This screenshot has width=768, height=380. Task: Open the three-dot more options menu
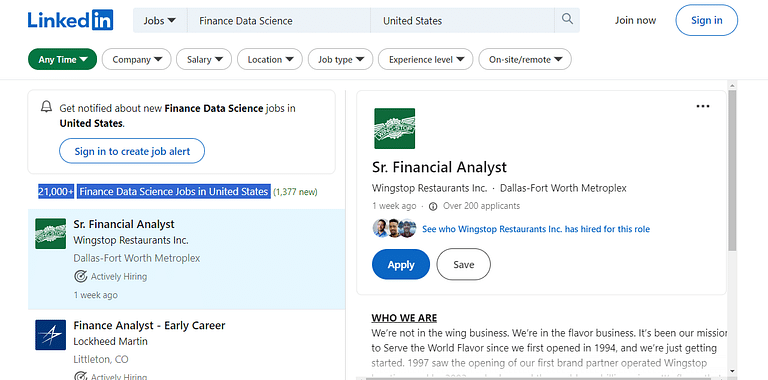[702, 106]
